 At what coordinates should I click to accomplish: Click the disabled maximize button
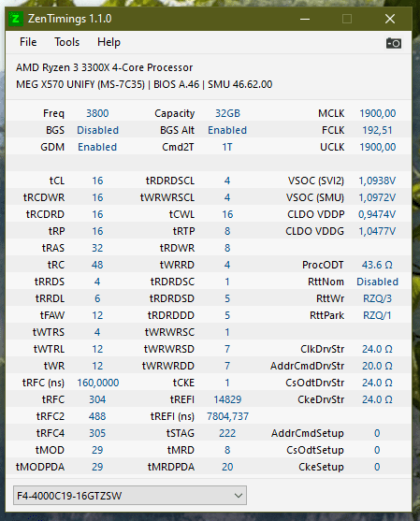pyautogui.click(x=347, y=19)
